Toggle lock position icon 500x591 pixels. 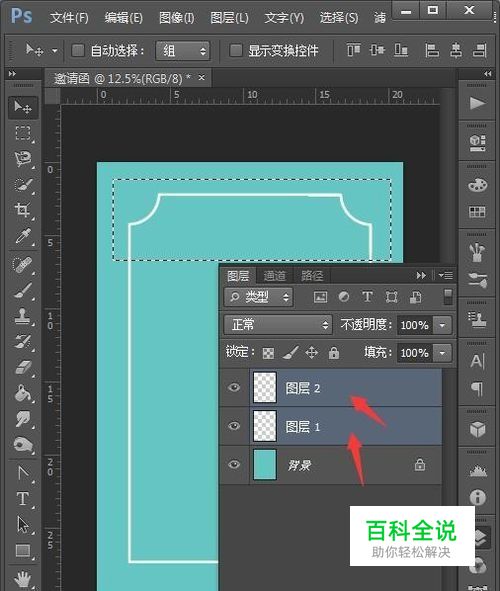[x=312, y=353]
